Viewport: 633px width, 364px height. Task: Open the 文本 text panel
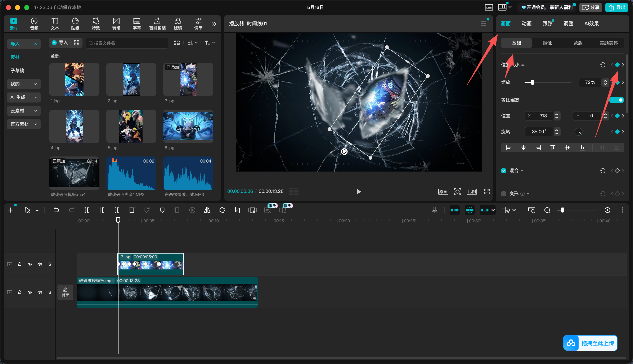(55, 24)
